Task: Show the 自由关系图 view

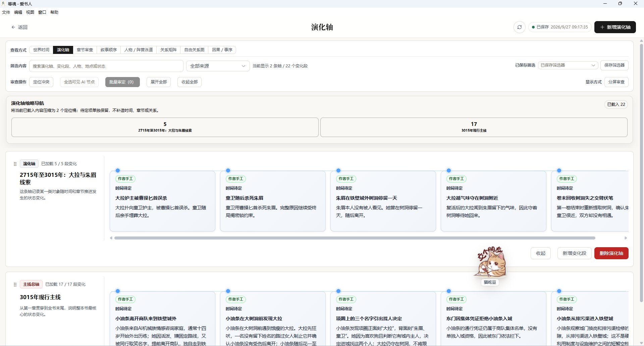Action: [x=194, y=50]
